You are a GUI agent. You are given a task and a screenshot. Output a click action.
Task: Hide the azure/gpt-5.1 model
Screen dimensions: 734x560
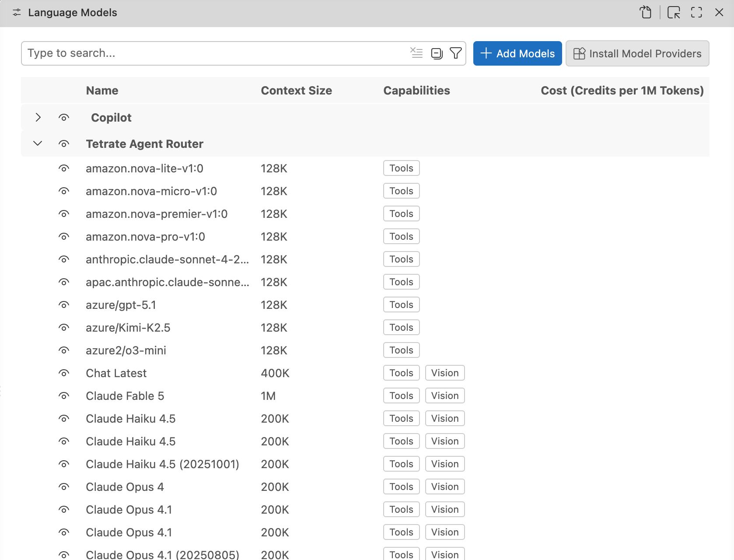[x=64, y=304]
